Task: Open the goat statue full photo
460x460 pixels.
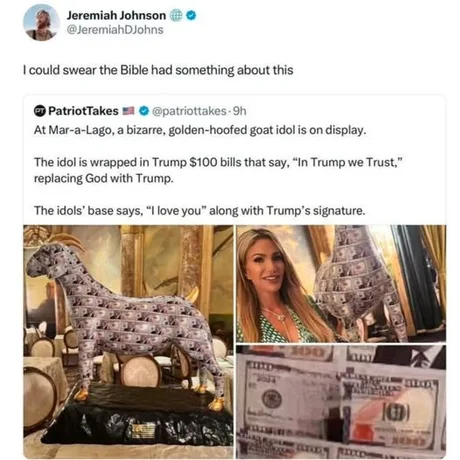Action: pyautogui.click(x=128, y=342)
